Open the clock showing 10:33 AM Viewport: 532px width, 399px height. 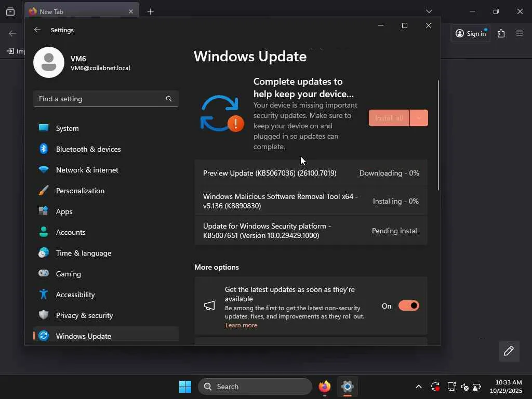(506, 387)
